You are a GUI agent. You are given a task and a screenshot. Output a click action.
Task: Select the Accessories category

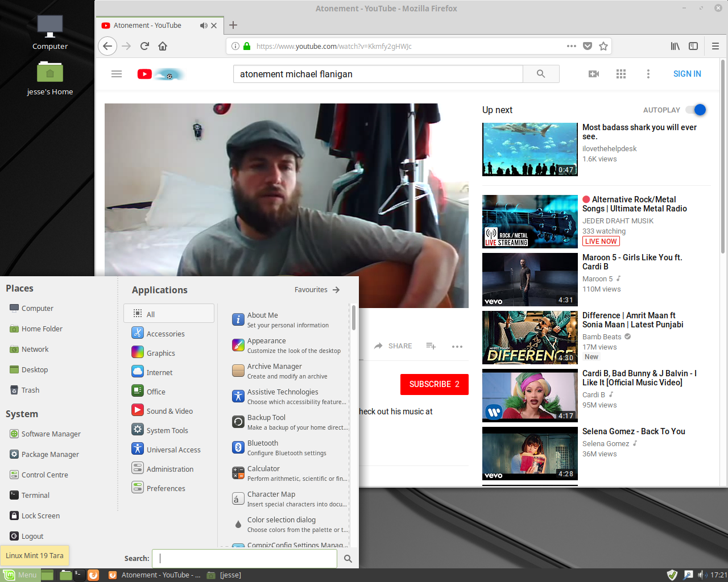pyautogui.click(x=169, y=333)
